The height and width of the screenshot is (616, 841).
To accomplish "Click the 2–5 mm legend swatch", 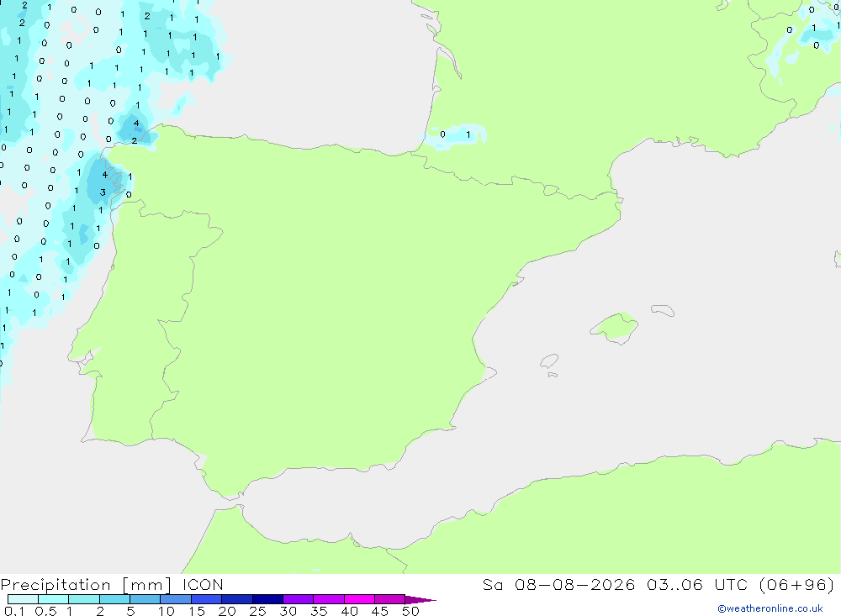I will coord(114,599).
